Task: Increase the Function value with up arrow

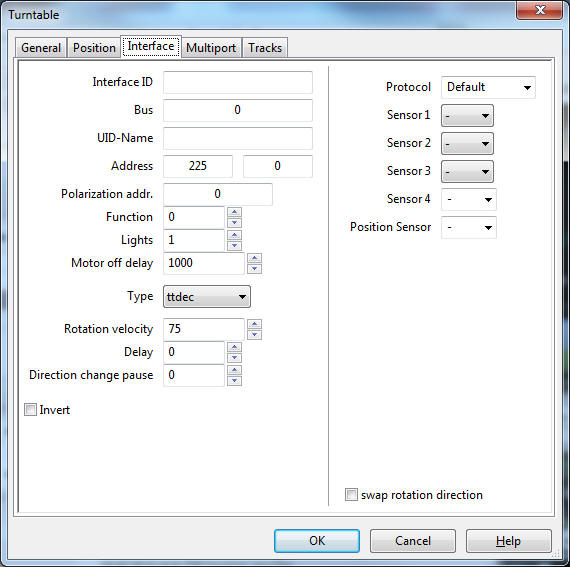Action: coord(234,212)
